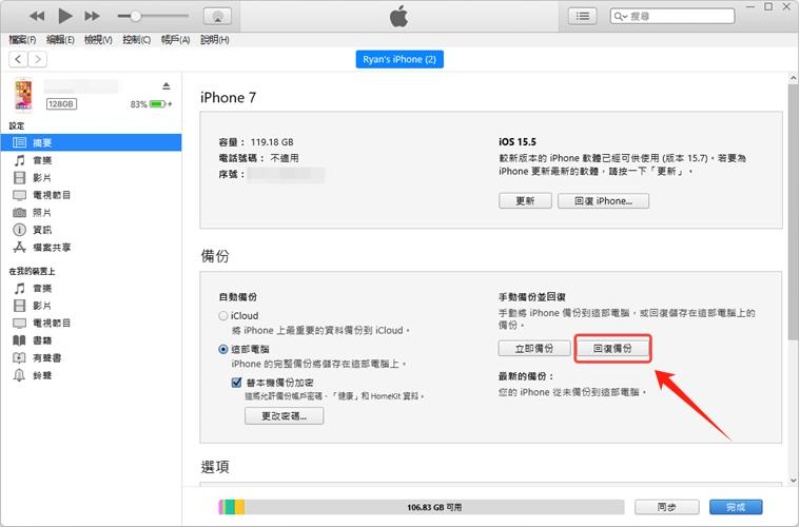The height and width of the screenshot is (527, 800).
Task: Open the 帳戶(A) menu
Action: 175,39
